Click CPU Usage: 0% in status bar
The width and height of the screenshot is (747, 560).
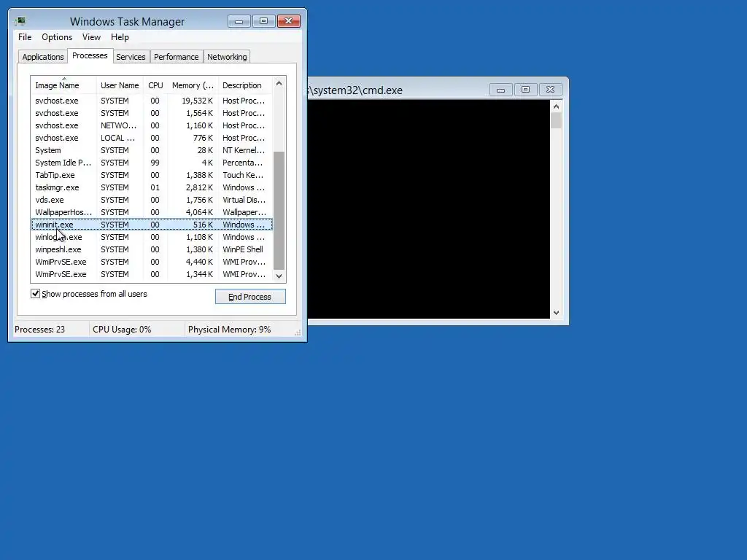point(122,330)
